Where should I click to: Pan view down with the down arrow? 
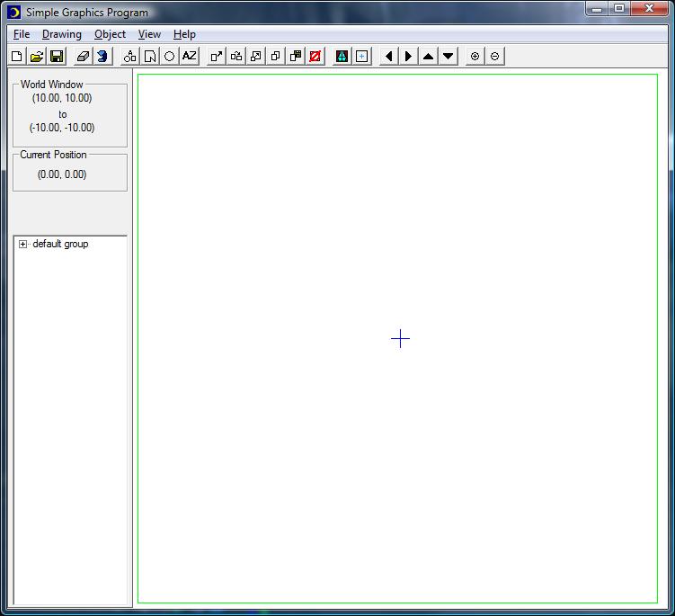tap(448, 56)
